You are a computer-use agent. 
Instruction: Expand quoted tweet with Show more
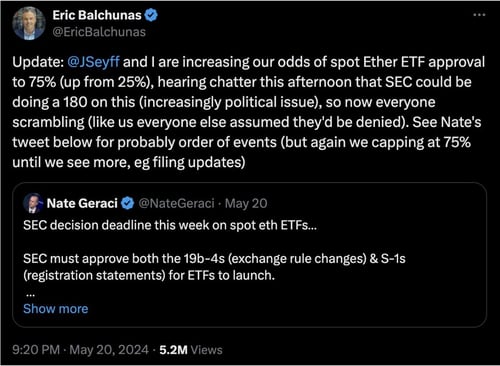(x=56, y=309)
